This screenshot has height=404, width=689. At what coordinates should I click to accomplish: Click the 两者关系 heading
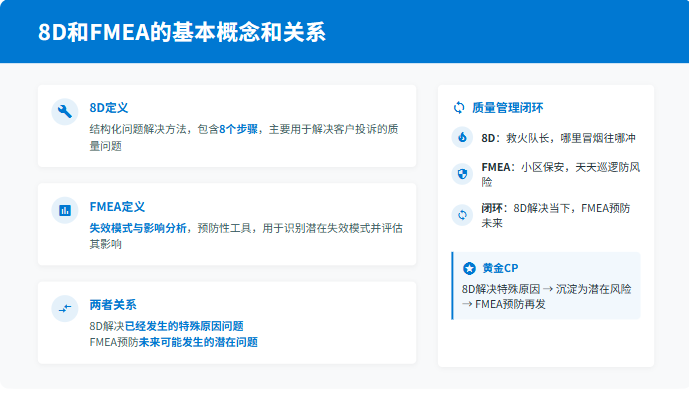pyautogui.click(x=113, y=305)
